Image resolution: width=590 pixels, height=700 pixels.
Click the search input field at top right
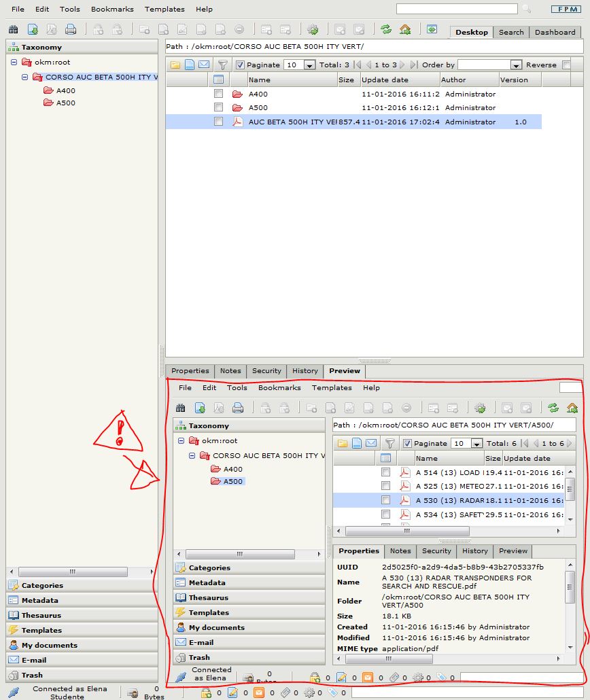(456, 9)
